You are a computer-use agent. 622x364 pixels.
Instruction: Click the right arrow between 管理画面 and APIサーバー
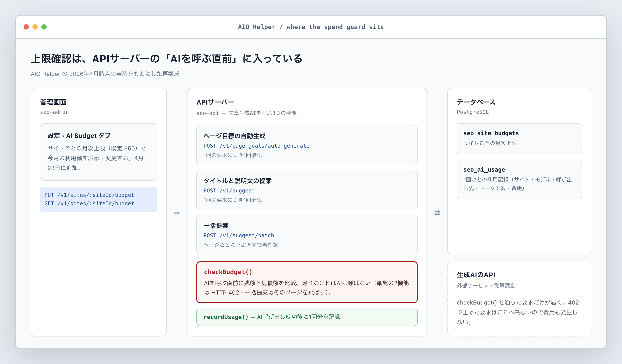(x=177, y=213)
